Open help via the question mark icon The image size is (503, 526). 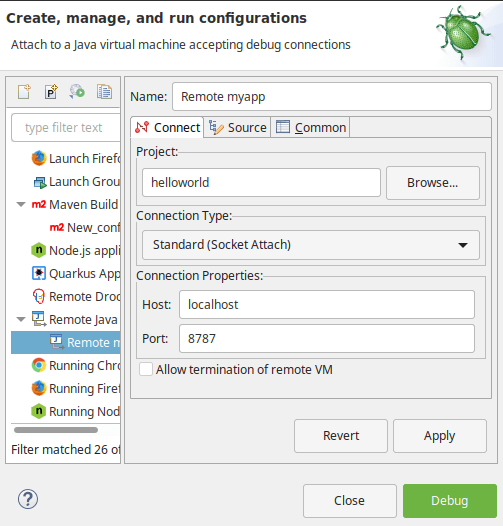pos(28,499)
